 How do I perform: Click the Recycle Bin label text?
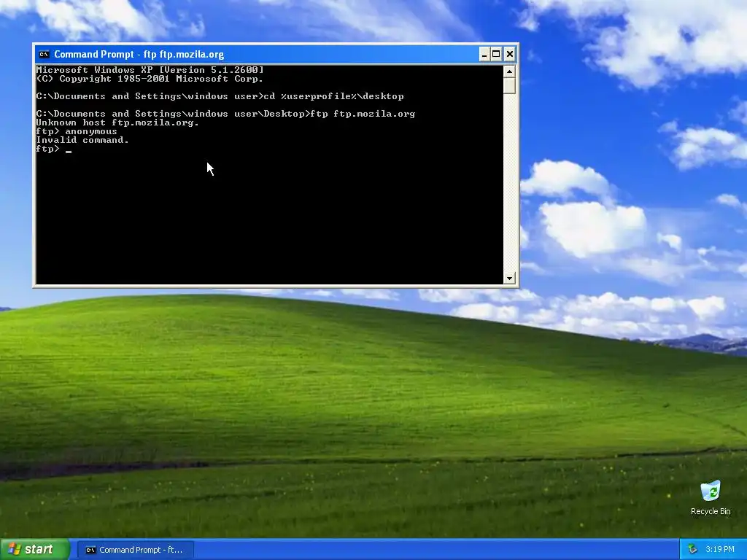coord(711,511)
